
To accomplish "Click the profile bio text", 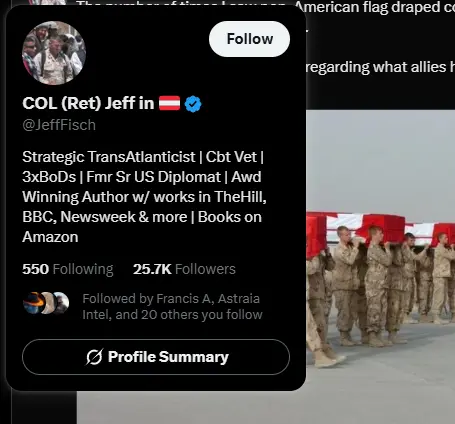I will (144, 197).
